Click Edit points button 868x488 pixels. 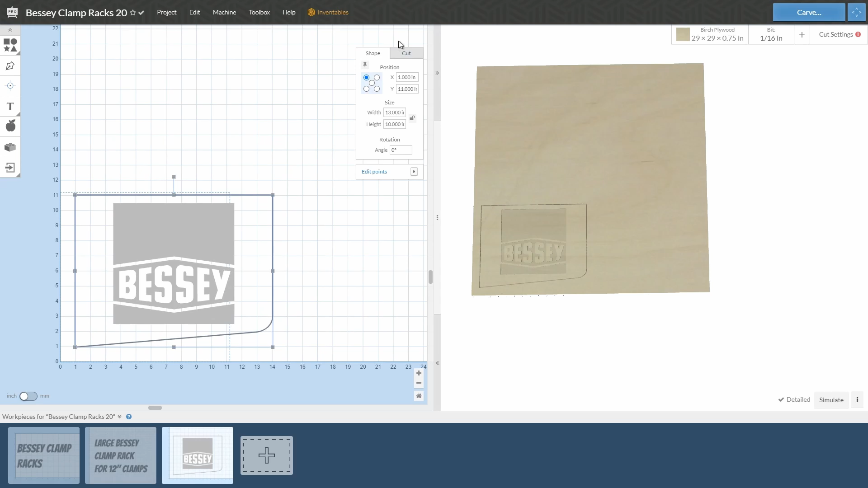[374, 172]
